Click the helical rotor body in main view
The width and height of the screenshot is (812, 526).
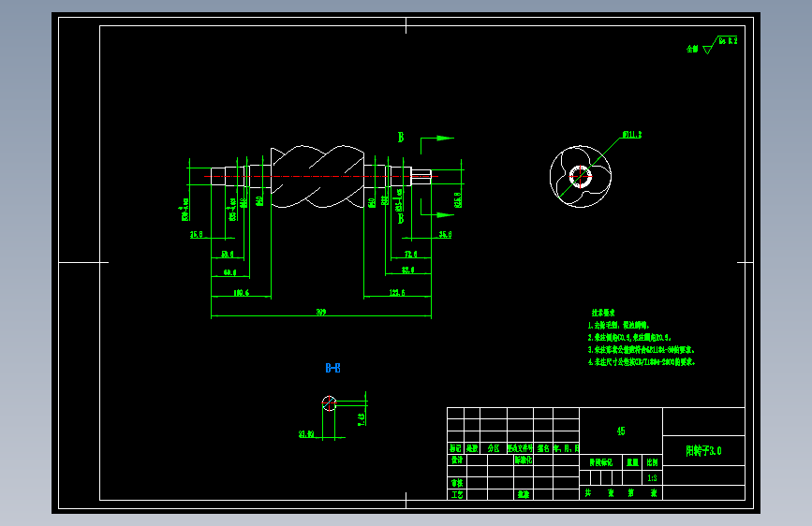pyautogui.click(x=317, y=177)
